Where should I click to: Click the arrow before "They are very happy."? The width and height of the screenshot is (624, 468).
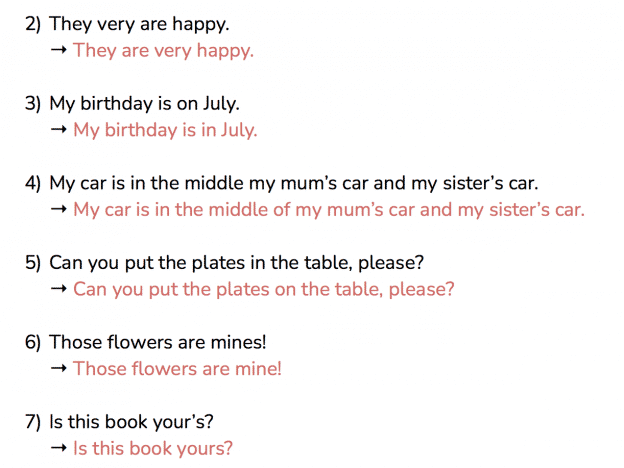(x=59, y=50)
